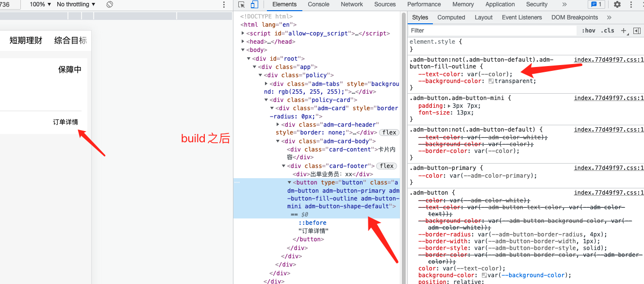Click the transparent color swatch for --background-color
644x284 pixels.
click(x=491, y=81)
